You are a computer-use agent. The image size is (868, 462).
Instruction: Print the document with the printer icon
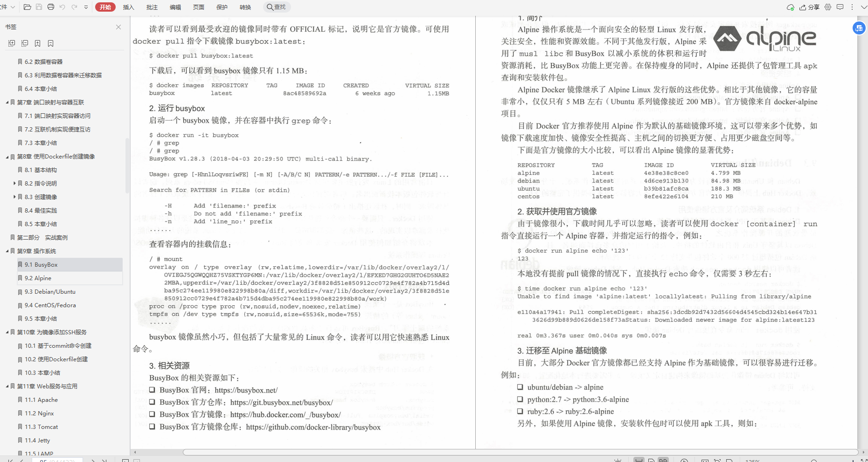tap(51, 7)
